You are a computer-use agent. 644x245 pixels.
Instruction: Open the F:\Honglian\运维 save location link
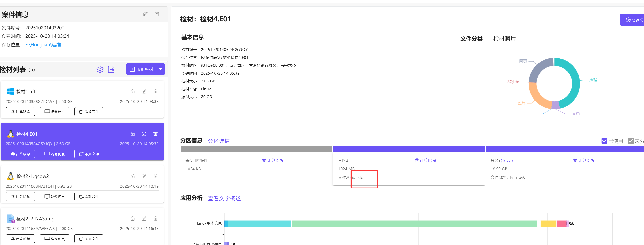[x=43, y=45]
